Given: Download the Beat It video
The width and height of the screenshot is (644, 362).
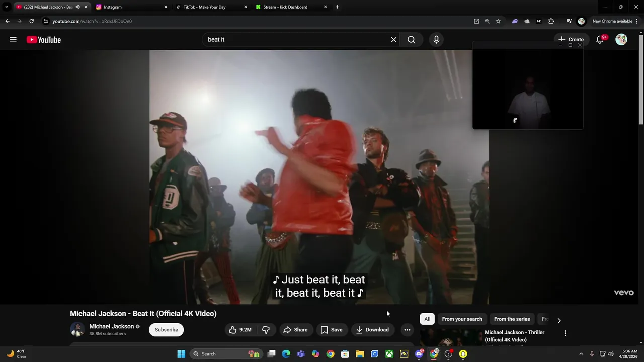Looking at the screenshot, I should [372, 330].
